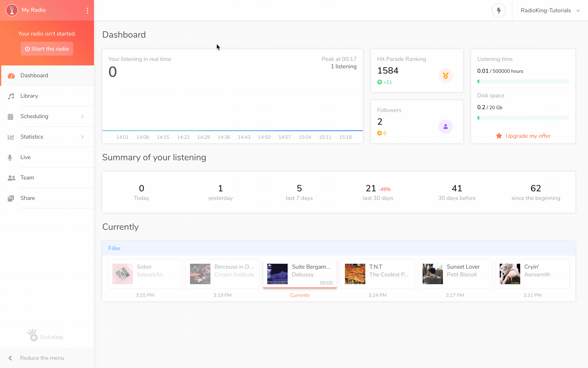Open the My Radio three-dot menu
This screenshot has width=588, height=368.
coord(87,10)
